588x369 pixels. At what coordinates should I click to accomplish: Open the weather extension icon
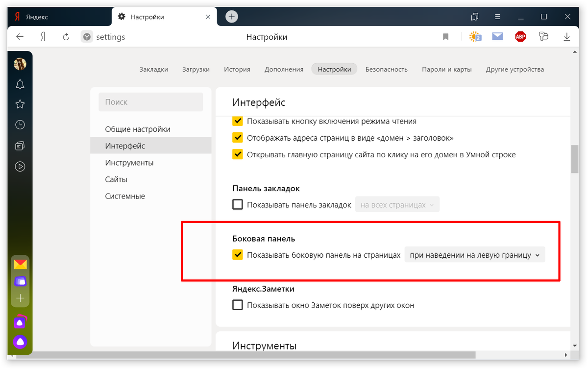[475, 37]
